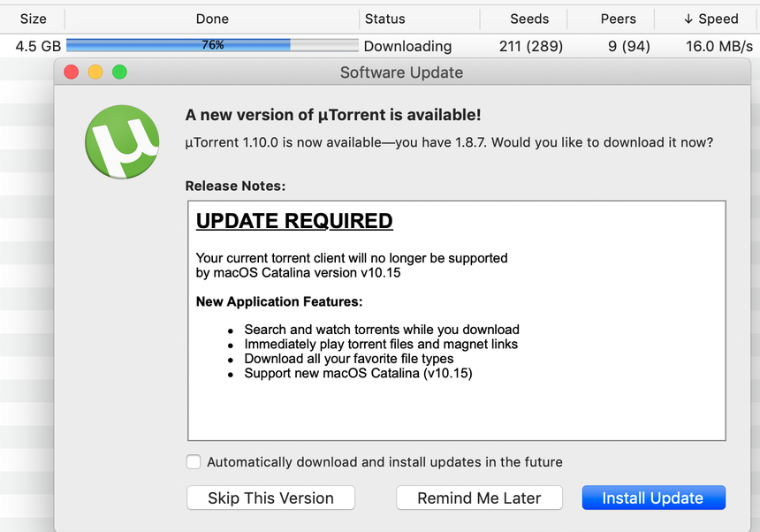Sort torrents by Size column
The height and width of the screenshot is (532, 760).
[33, 19]
